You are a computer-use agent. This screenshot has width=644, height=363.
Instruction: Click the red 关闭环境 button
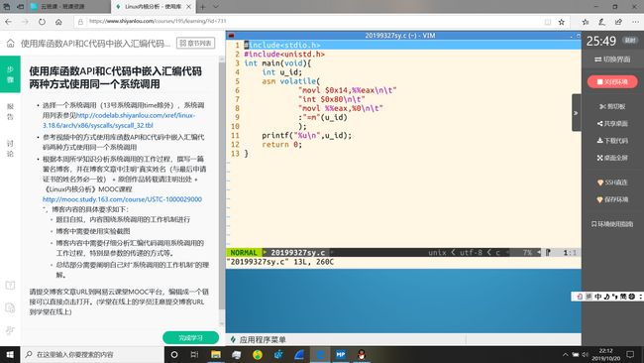612,81
